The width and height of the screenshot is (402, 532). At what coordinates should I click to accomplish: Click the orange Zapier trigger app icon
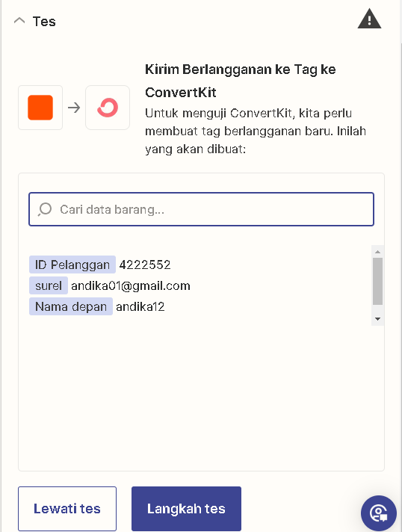40,108
